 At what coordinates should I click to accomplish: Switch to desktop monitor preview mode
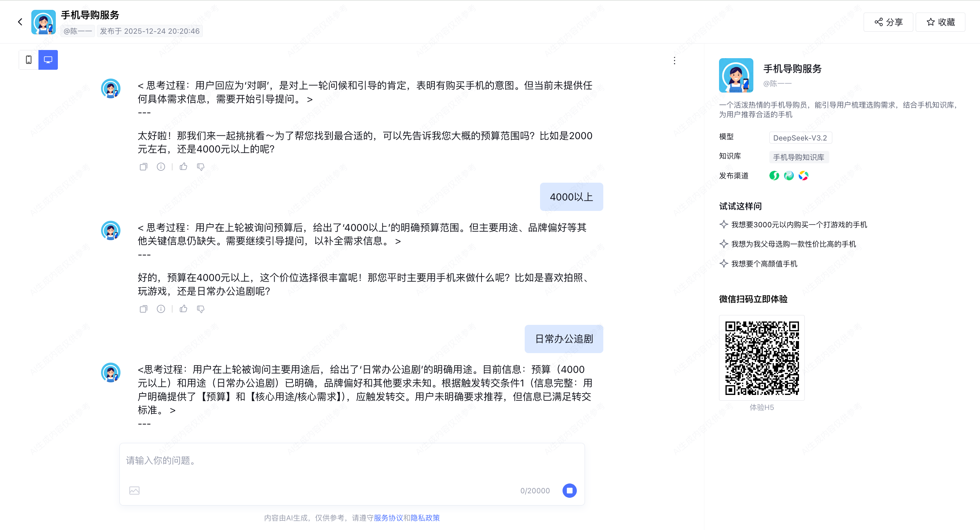pyautogui.click(x=48, y=60)
